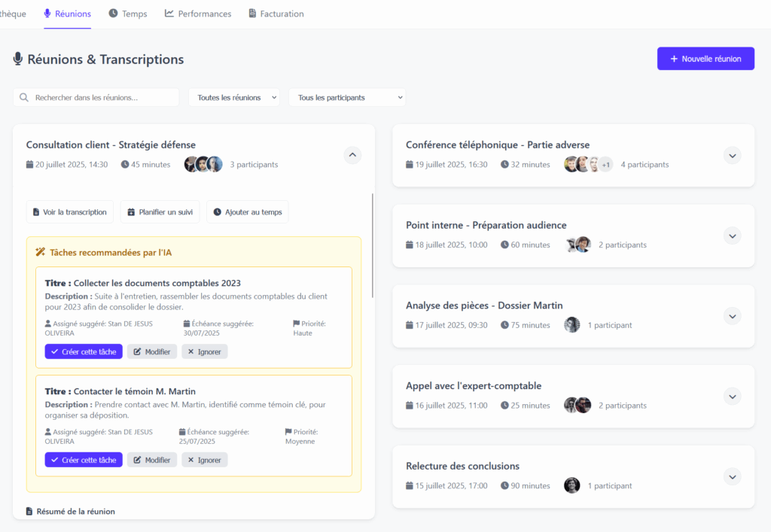Image resolution: width=771 pixels, height=532 pixels.
Task: Click the participant avatars on Point interne card
Action: [577, 245]
